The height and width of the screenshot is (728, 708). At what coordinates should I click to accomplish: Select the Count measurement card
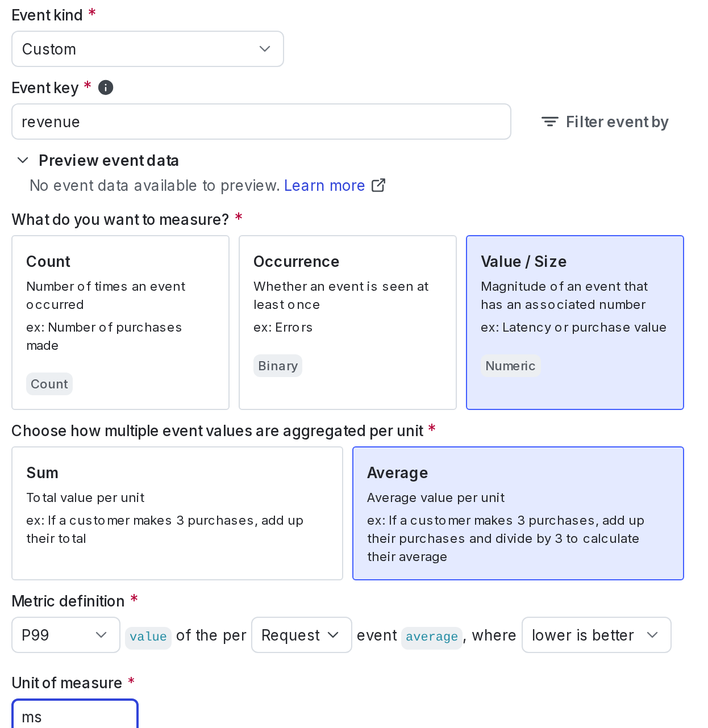[120, 322]
